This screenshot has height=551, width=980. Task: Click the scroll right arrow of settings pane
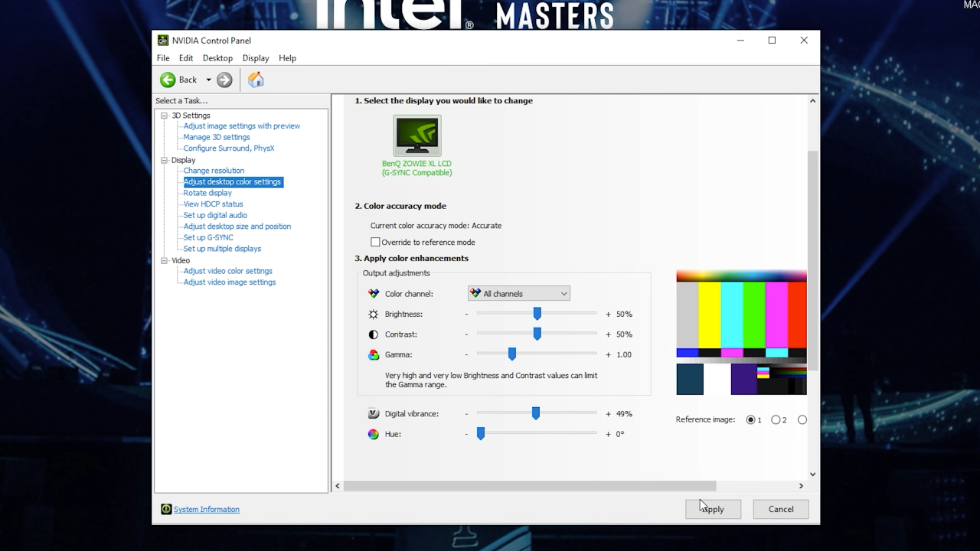click(x=801, y=486)
